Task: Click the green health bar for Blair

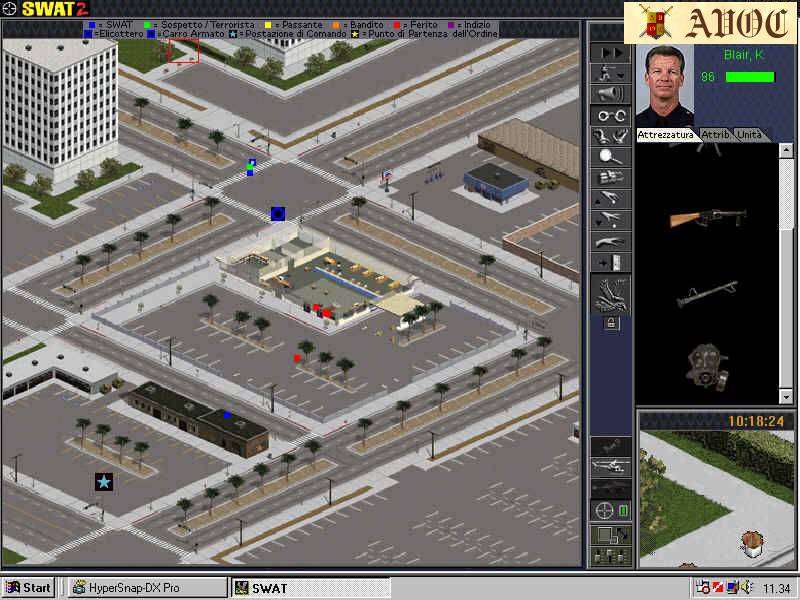Action: [x=749, y=77]
